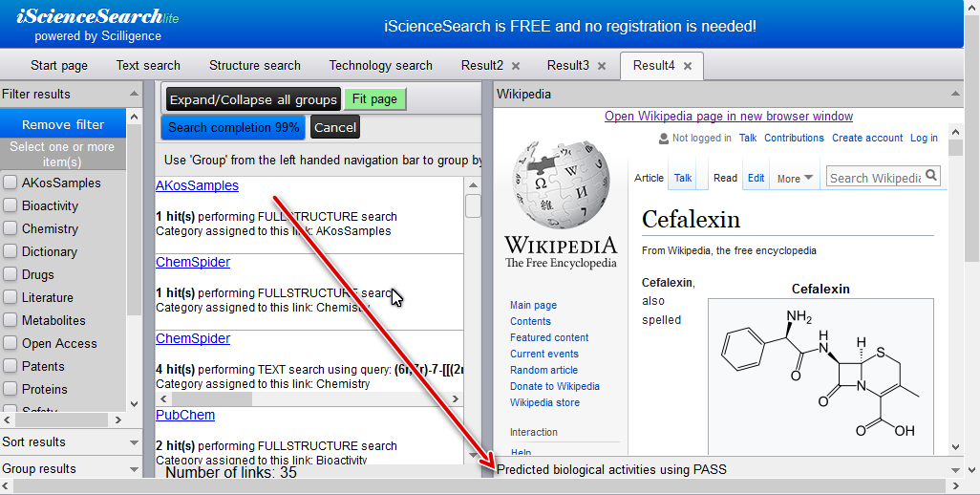Check the Drugs filter checkbox
This screenshot has height=495, width=980.
coord(10,274)
